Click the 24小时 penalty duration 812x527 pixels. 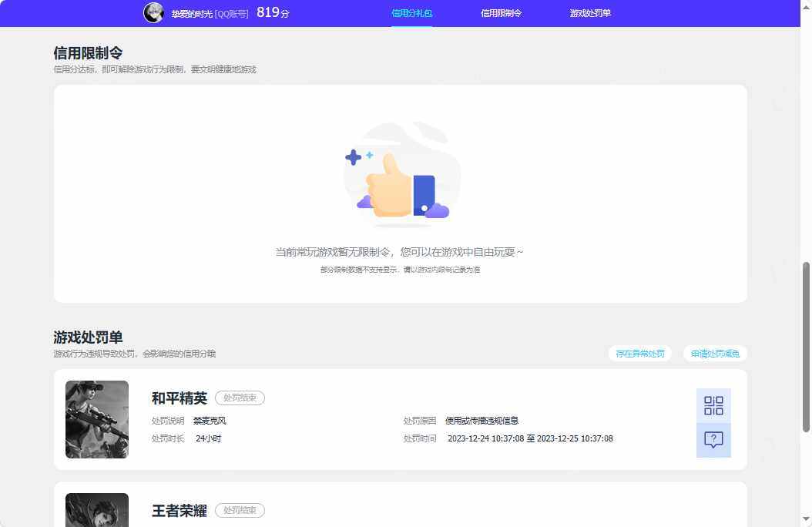(x=208, y=438)
